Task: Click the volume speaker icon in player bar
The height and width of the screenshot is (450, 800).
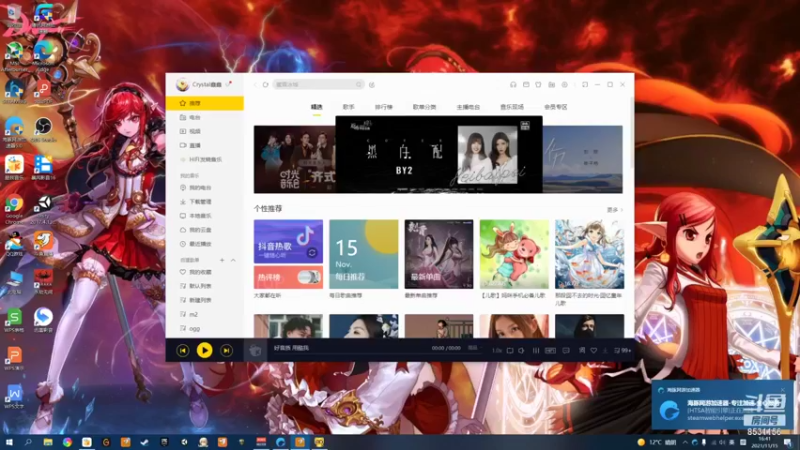Action: [x=521, y=351]
